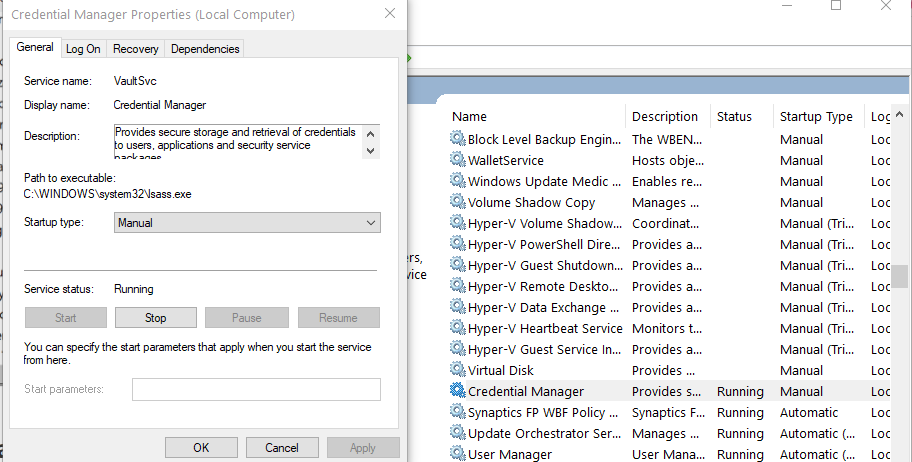The width and height of the screenshot is (912, 462).
Task: Click gear icon beside WalletService
Action: [x=458, y=159]
